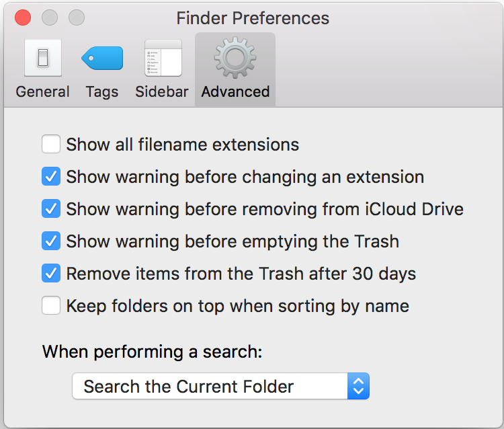Click the "Show all filename extensions" label text
This screenshot has width=504, height=429.
pos(182,145)
